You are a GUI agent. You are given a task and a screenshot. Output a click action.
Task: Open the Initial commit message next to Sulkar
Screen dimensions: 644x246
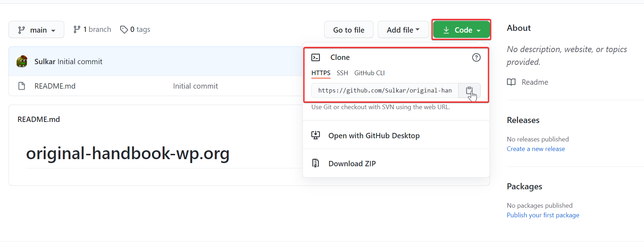(80, 62)
